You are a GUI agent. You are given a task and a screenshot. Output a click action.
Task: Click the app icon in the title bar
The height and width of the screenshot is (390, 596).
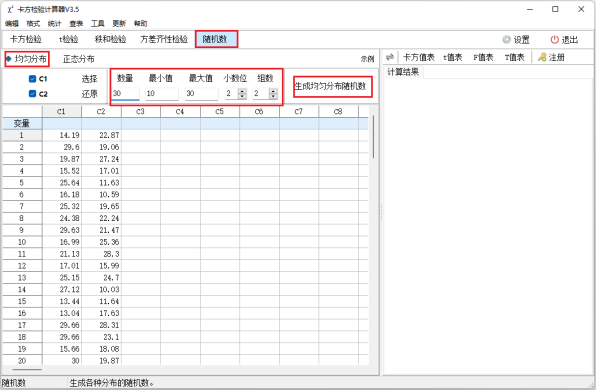click(x=10, y=9)
